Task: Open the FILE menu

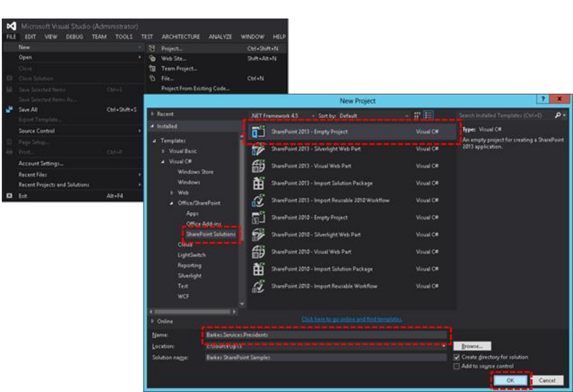Action: click(11, 37)
